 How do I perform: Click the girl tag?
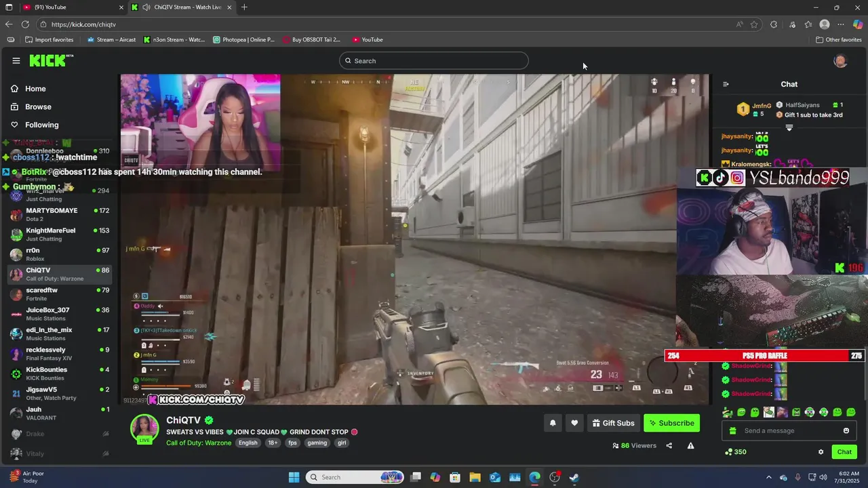[x=342, y=443]
